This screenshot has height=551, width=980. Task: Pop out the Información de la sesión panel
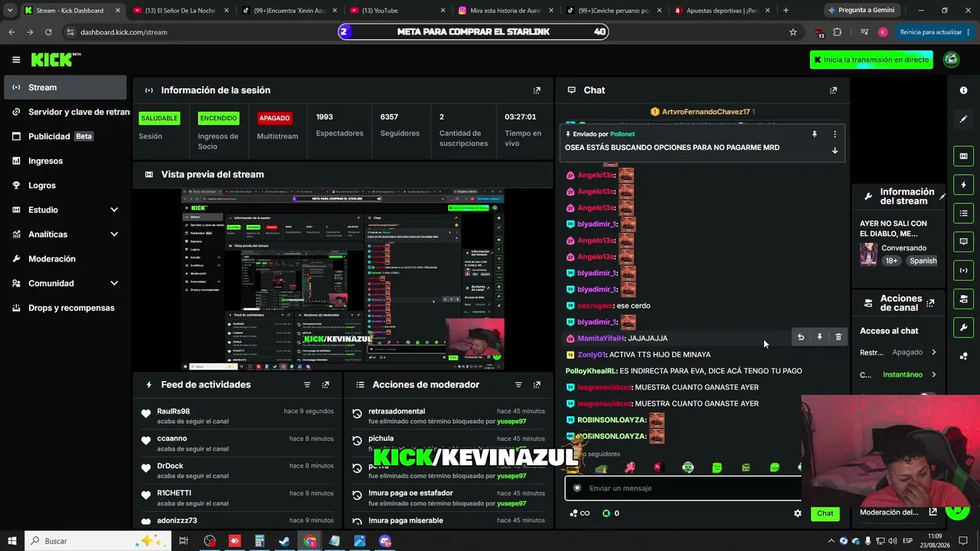tap(537, 90)
